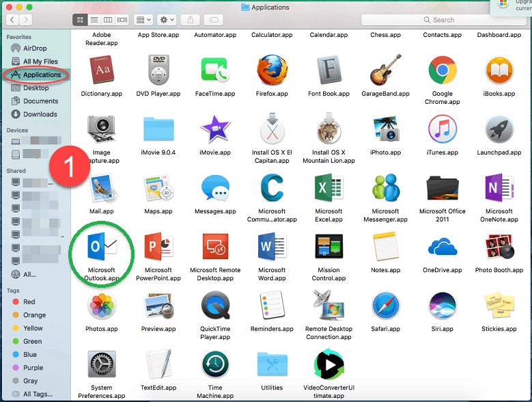Open the GarageBand.app icon
532x402 pixels.
click(385, 70)
